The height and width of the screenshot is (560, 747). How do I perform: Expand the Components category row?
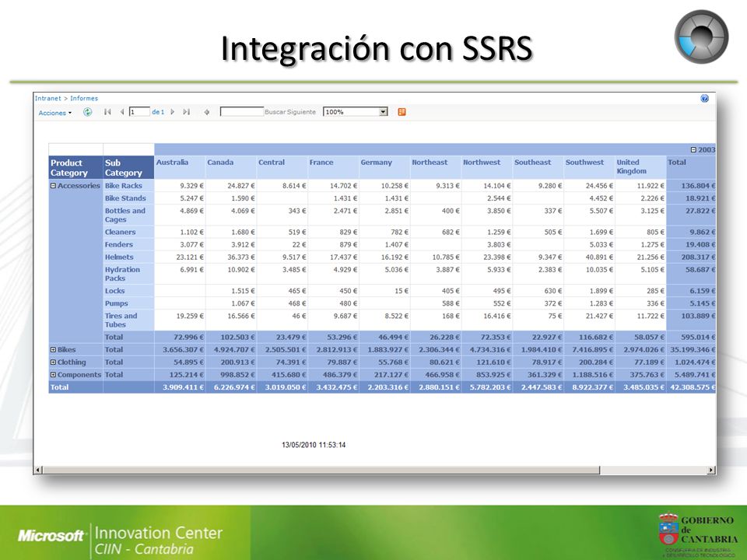pos(54,375)
